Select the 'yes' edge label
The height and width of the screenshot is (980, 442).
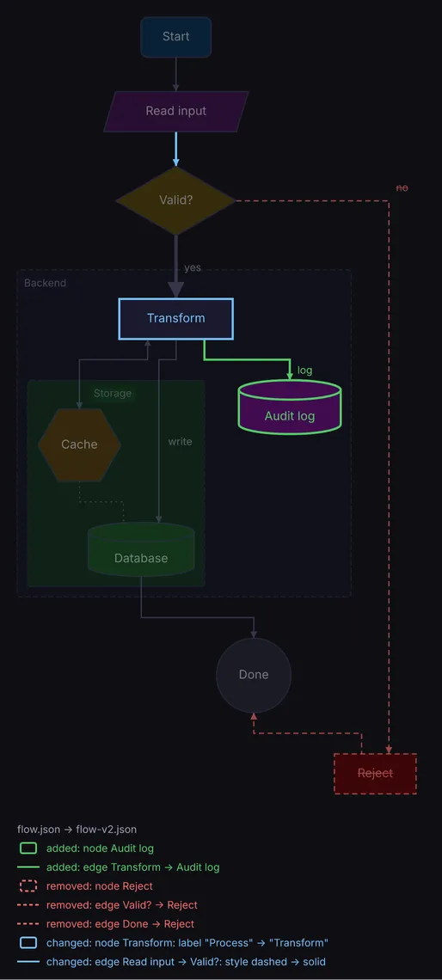click(x=193, y=267)
